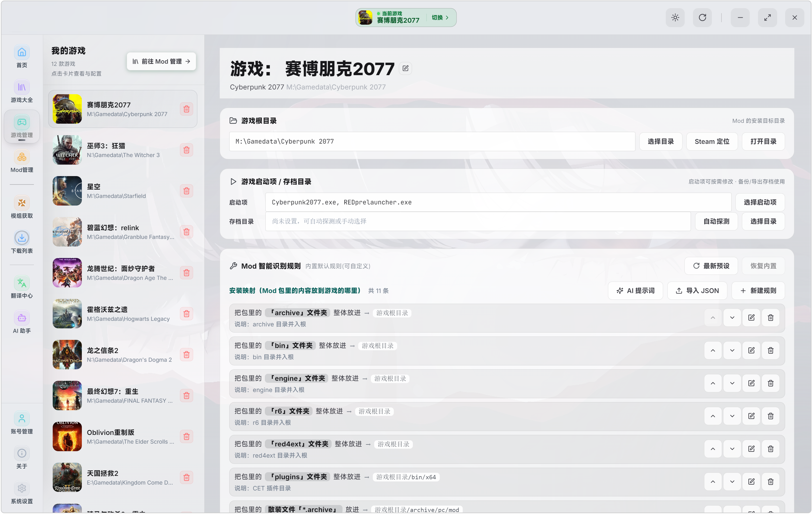Delete the engine folder rule

(x=771, y=383)
